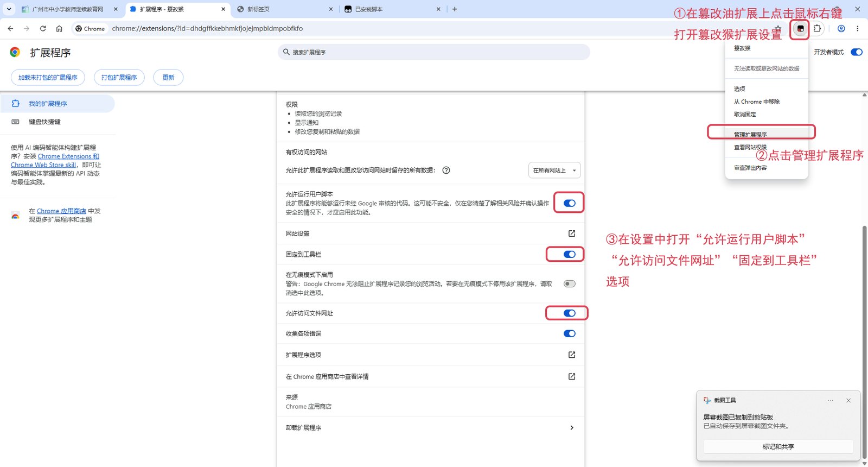Click the scrollbar up arrow
The image size is (868, 467).
click(864, 94)
